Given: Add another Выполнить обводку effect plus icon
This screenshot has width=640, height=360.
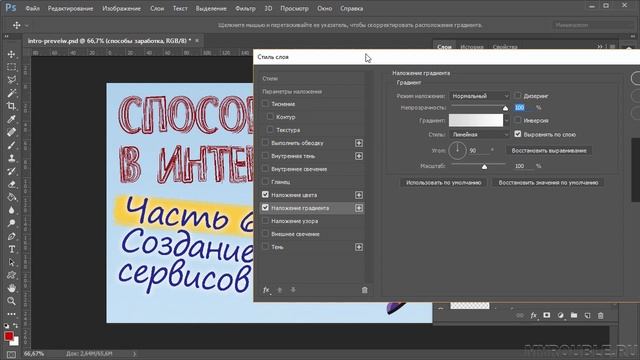Looking at the screenshot, I should click(x=359, y=143).
